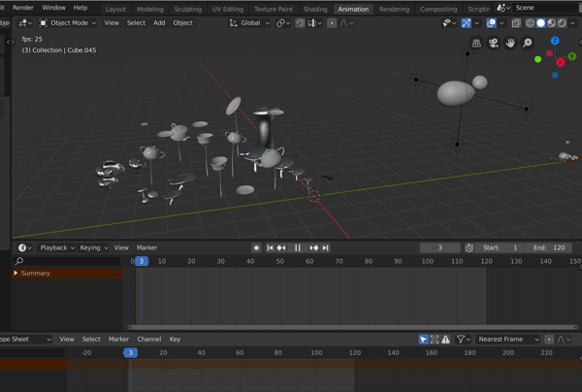
Task: Click the blue Z axis gizmo ball
Action: coord(555,41)
